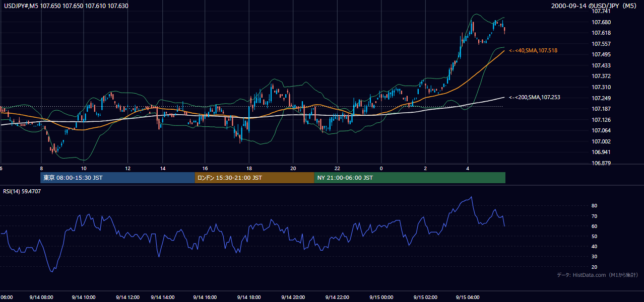Click RSI scale value 50

tap(595, 236)
